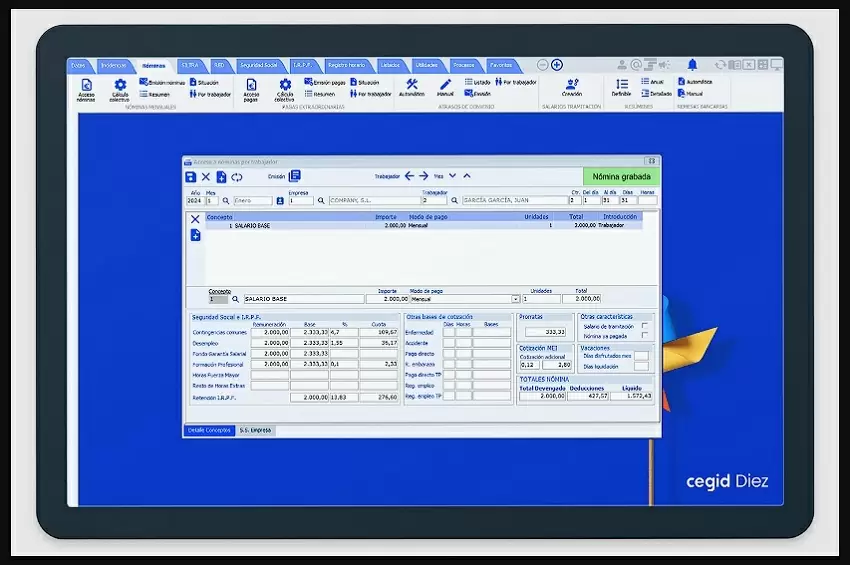Click the Mes up chevron
The image size is (850, 565).
pyautogui.click(x=467, y=176)
